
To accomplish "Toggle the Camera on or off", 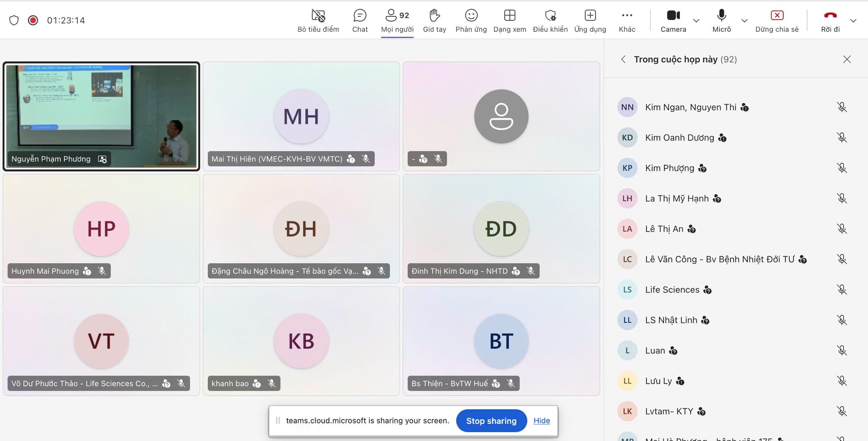I will click(x=673, y=16).
